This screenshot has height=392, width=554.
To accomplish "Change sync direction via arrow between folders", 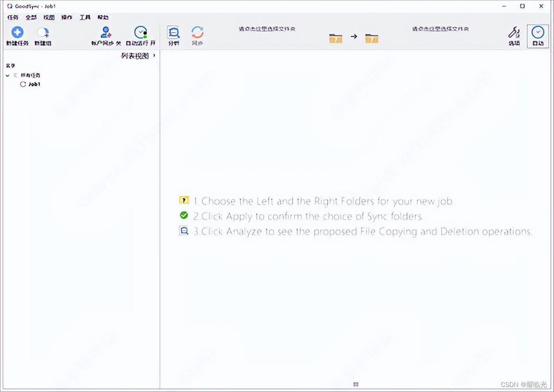I will [354, 36].
